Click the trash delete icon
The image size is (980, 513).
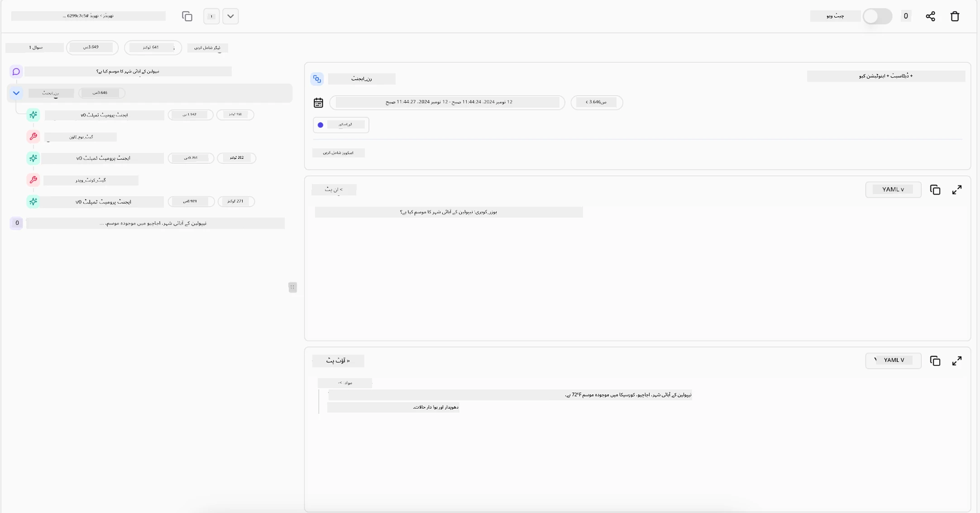point(955,16)
